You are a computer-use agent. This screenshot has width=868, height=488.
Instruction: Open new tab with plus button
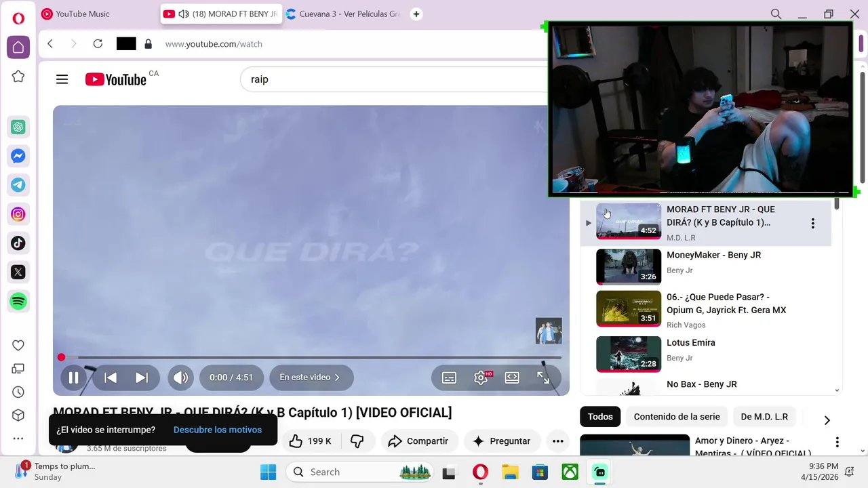point(416,14)
